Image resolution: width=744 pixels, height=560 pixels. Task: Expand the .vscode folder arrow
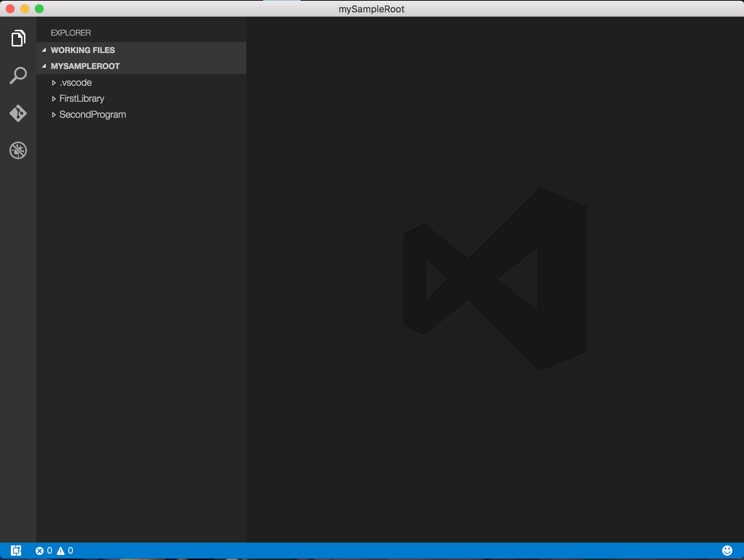click(54, 83)
